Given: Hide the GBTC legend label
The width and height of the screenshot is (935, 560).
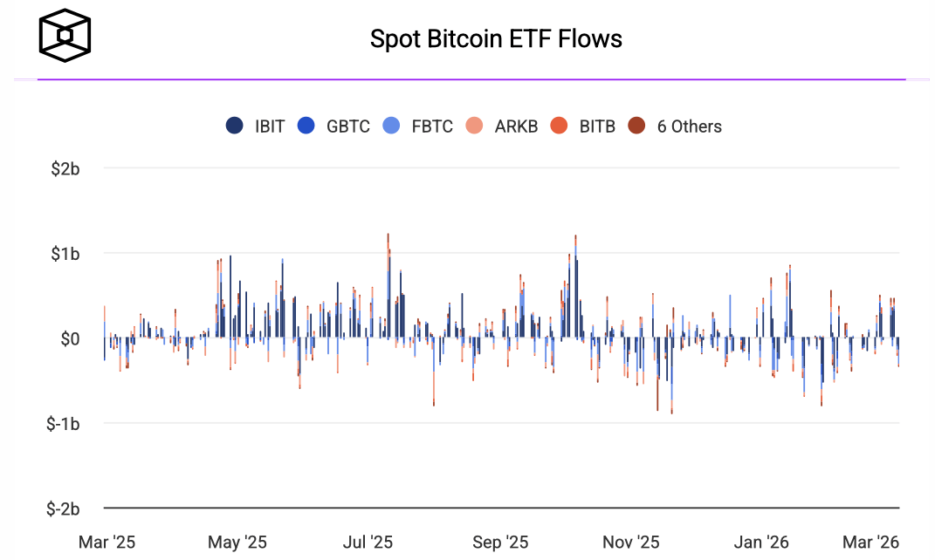Looking at the screenshot, I should (x=348, y=126).
